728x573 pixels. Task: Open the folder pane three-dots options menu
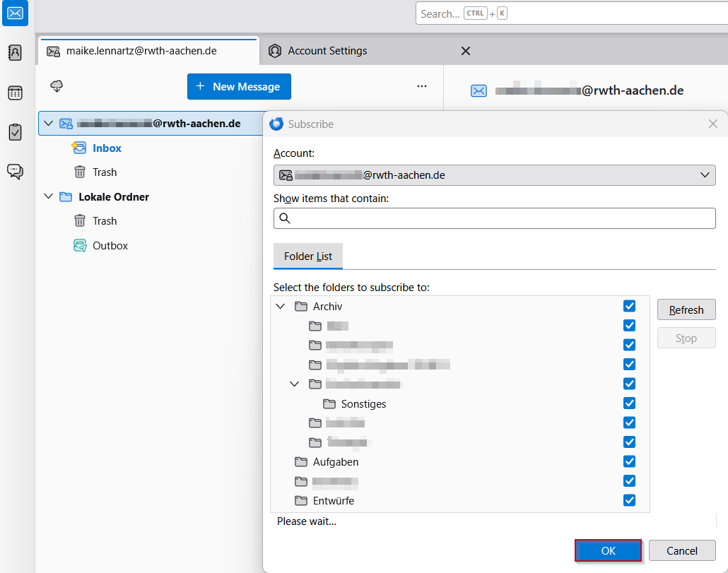(x=421, y=86)
